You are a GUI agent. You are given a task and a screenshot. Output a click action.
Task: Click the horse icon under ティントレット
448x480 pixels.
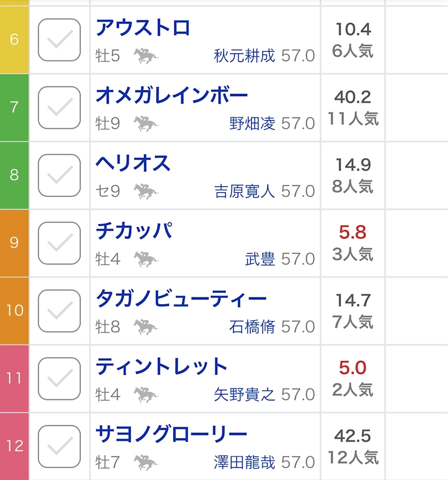(x=146, y=395)
